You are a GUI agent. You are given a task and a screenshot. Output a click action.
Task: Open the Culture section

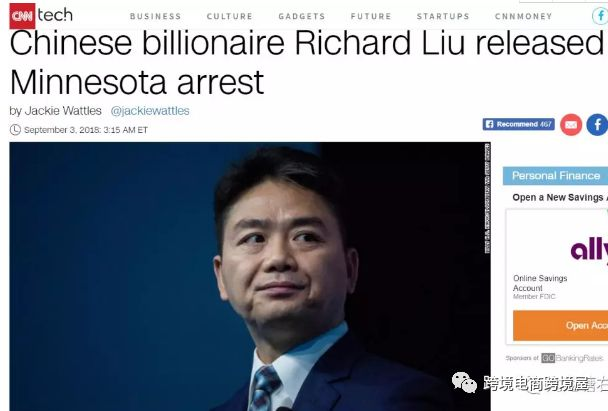tap(230, 16)
